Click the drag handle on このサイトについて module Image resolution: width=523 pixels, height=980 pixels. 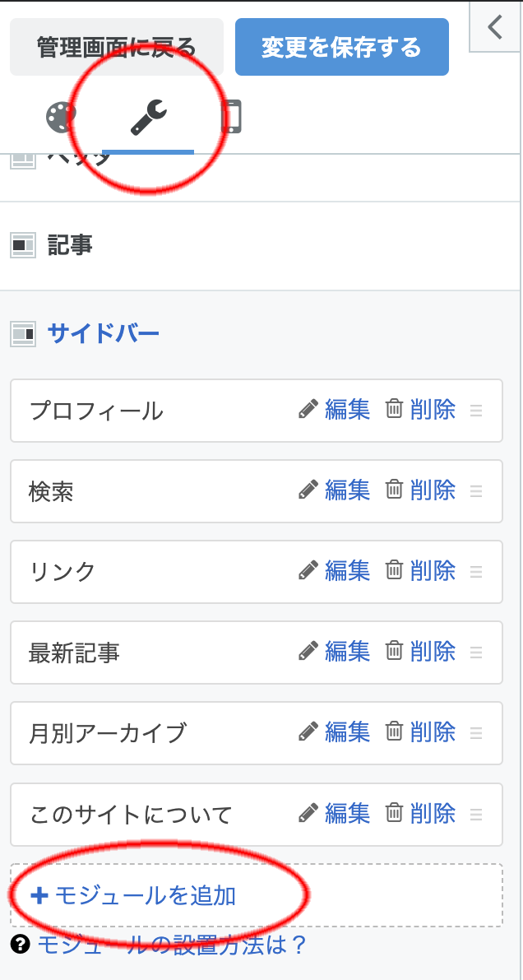[x=476, y=815]
